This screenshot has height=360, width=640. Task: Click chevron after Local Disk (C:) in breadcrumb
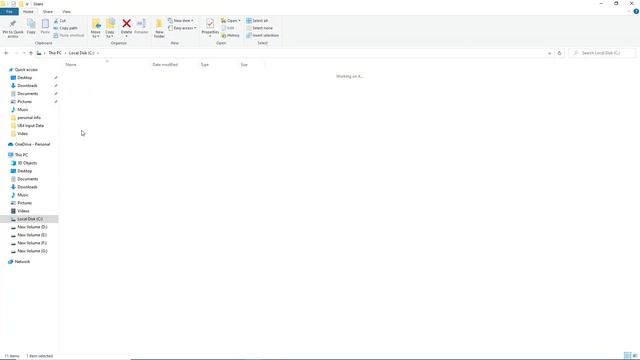[x=98, y=53]
